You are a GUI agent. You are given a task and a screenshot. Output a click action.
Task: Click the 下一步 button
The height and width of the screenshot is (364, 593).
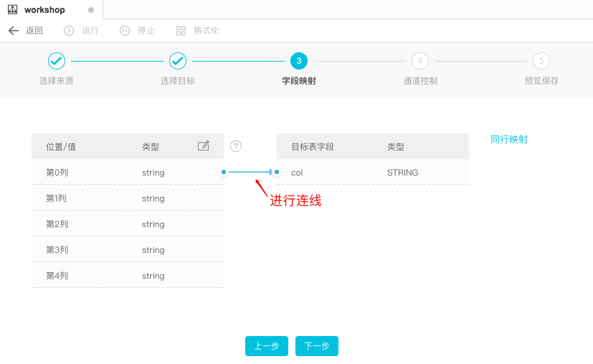click(317, 346)
